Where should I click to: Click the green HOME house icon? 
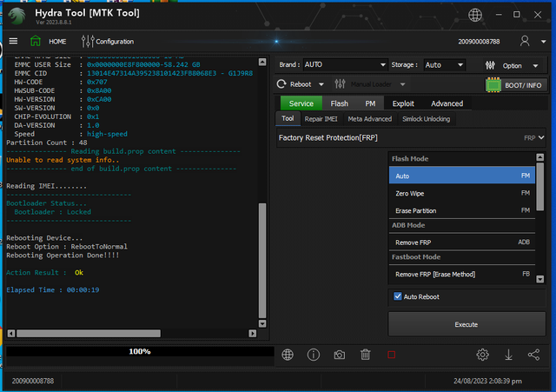tap(36, 41)
